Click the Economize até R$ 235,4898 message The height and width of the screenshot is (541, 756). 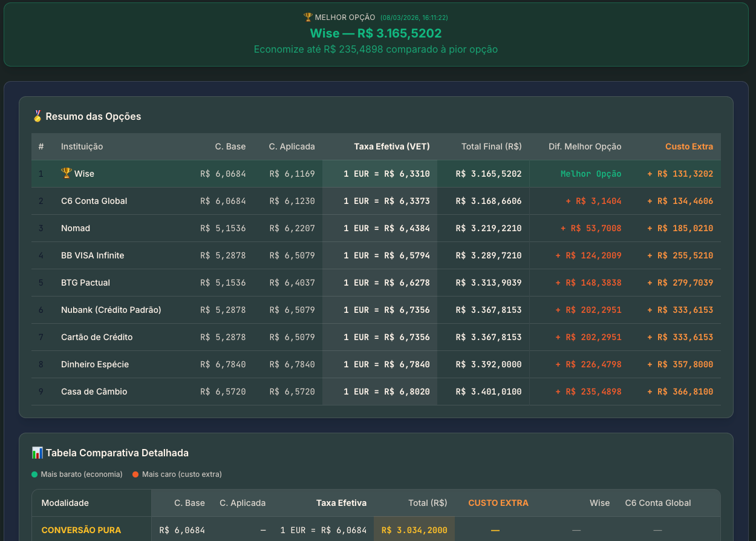tap(376, 49)
